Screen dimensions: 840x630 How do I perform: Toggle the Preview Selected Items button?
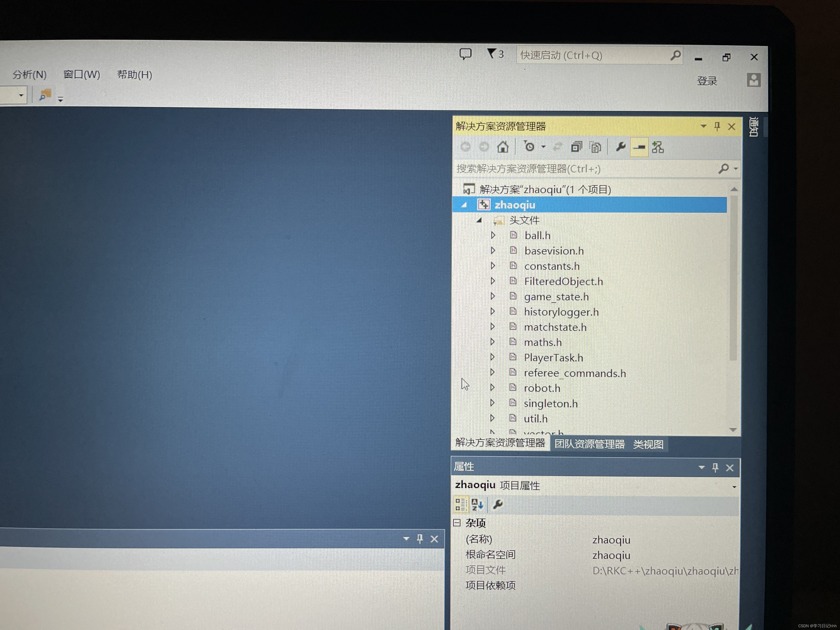[x=639, y=147]
